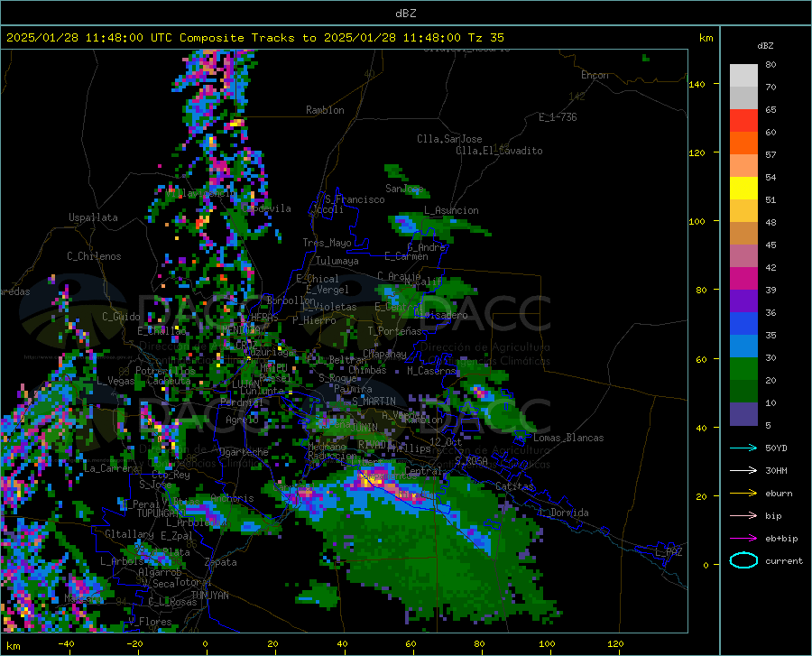812x656 pixels.
Task: Click the 30HM legend label
Action: [x=776, y=471]
